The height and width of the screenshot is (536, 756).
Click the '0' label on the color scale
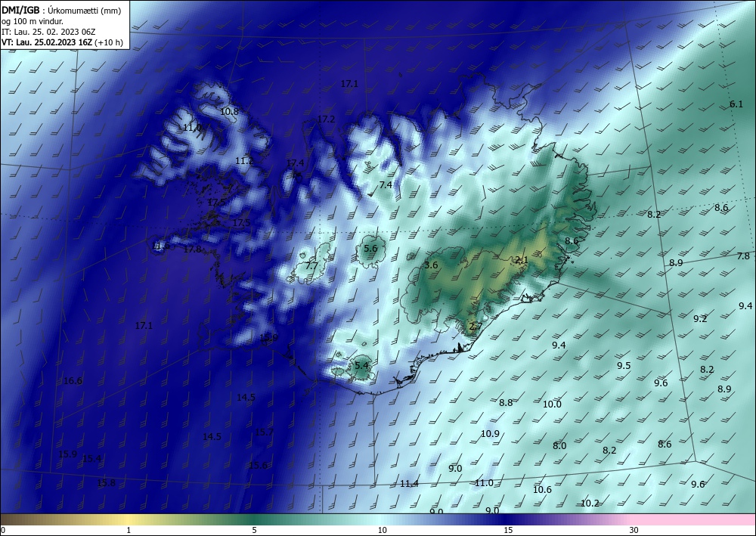click(4, 531)
